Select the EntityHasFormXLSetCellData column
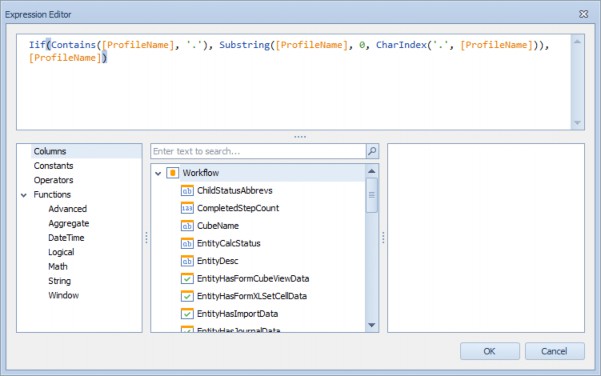601x376 pixels. pyautogui.click(x=252, y=296)
